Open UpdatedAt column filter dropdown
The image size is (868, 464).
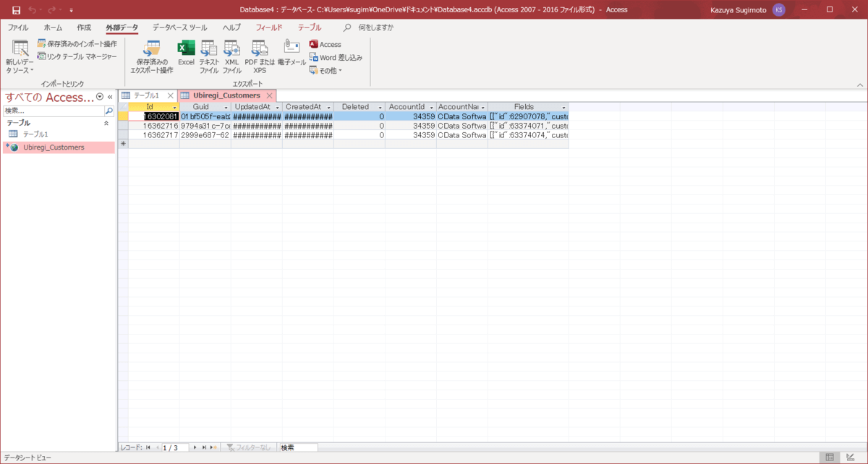click(x=277, y=107)
